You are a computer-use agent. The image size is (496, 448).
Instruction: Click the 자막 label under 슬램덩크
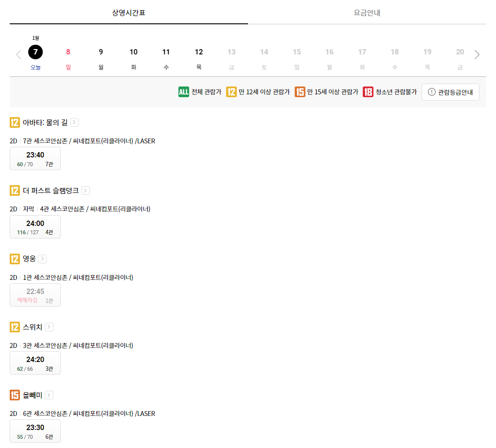[29, 209]
